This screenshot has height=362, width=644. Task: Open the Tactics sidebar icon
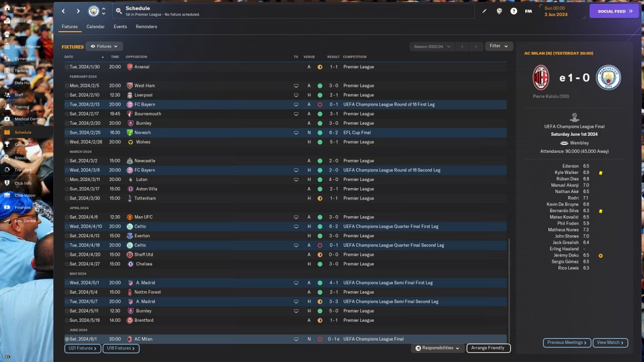coord(7,70)
